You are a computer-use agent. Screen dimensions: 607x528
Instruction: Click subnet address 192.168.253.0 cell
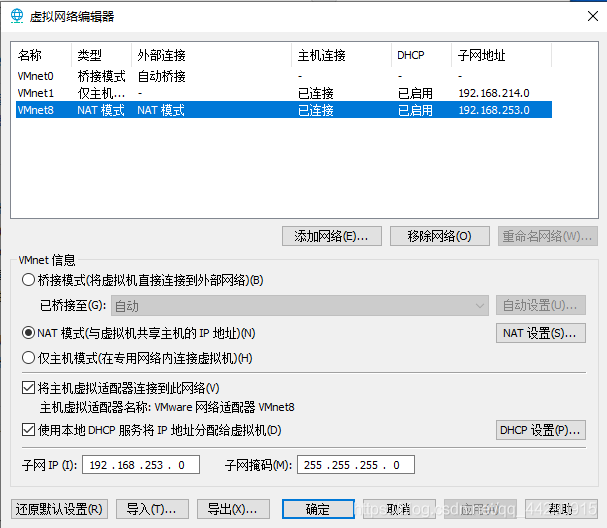click(494, 110)
